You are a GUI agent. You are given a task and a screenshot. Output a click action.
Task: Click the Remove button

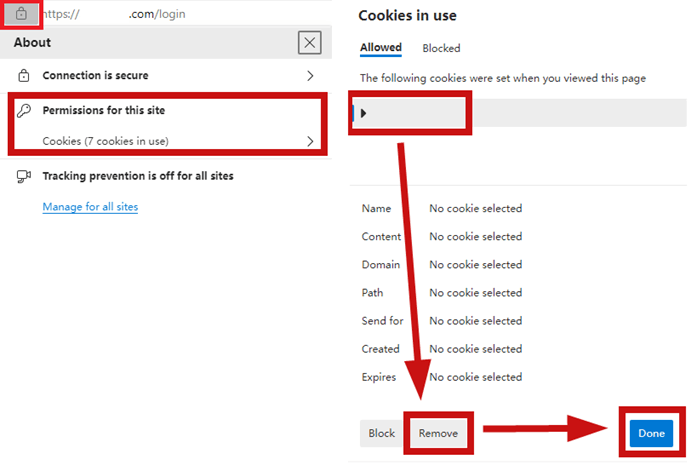[x=438, y=433]
